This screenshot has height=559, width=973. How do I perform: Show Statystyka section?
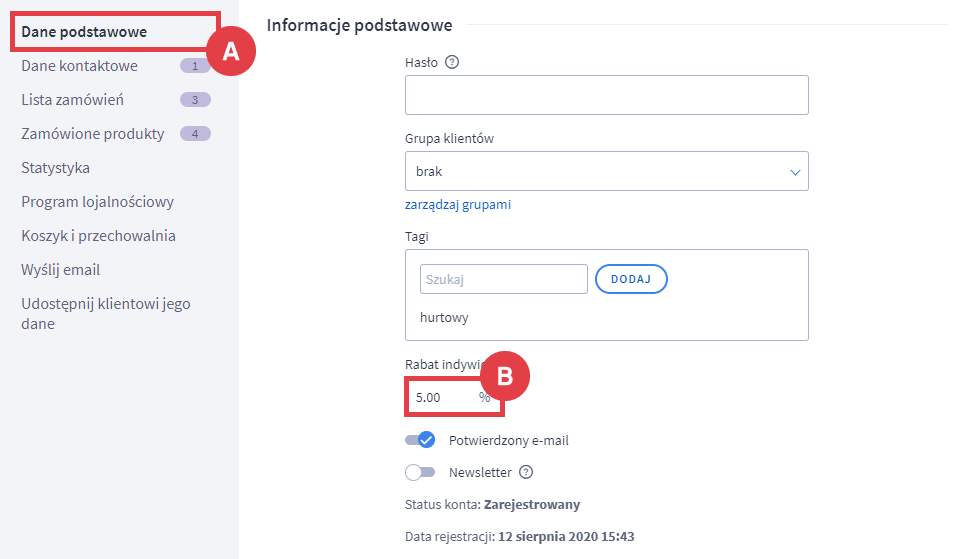coord(56,168)
